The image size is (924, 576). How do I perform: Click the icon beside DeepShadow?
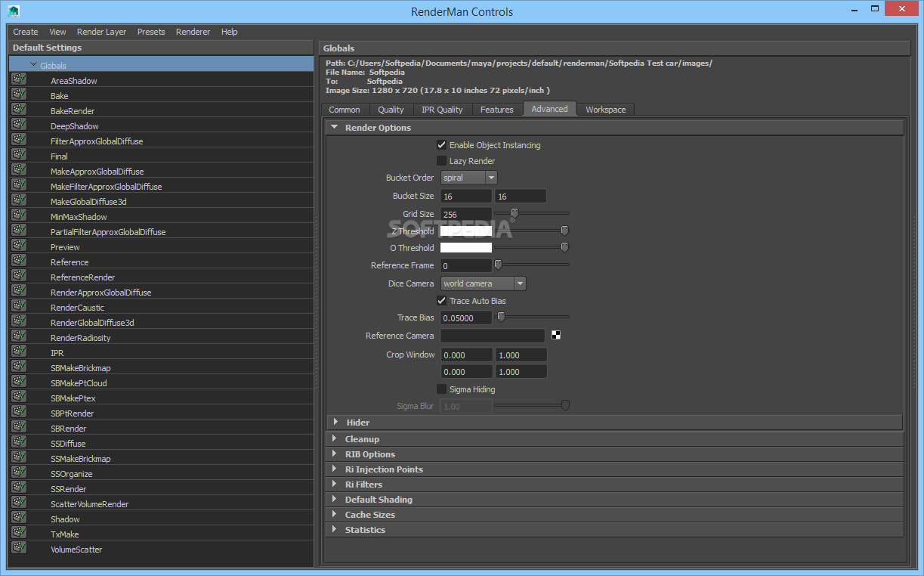point(19,125)
